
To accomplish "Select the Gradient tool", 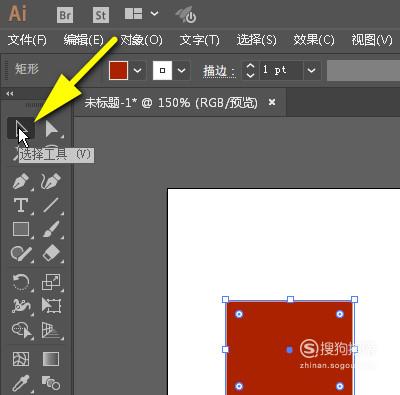I will 51,359.
